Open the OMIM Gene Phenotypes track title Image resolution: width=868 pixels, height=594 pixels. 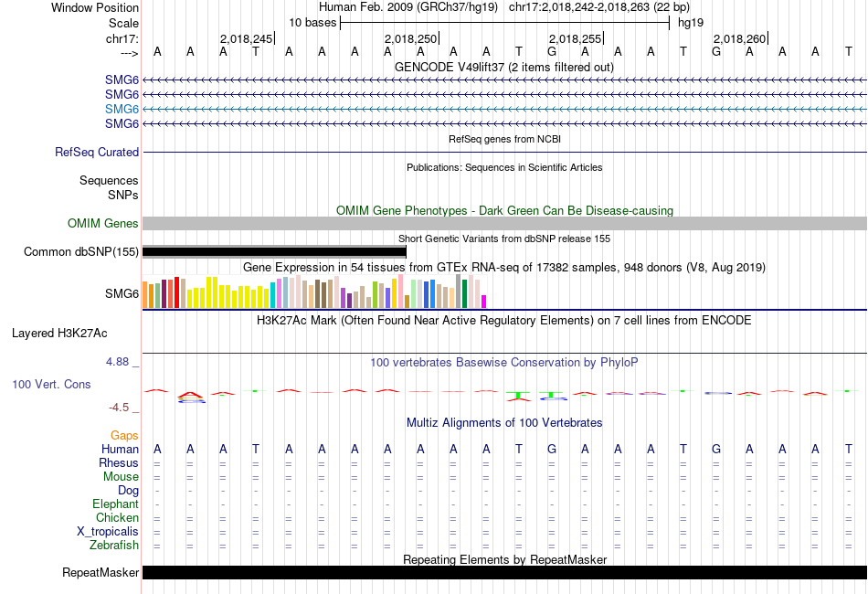[504, 211]
